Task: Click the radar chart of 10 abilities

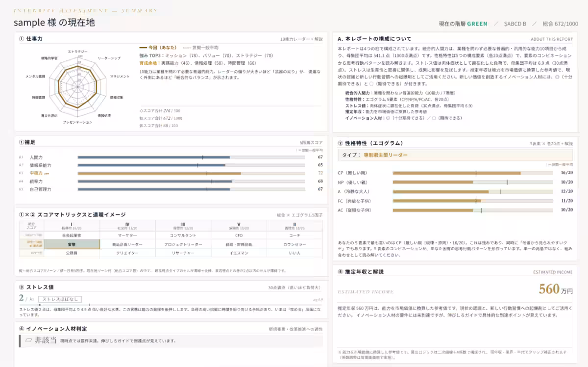Action: [x=77, y=86]
